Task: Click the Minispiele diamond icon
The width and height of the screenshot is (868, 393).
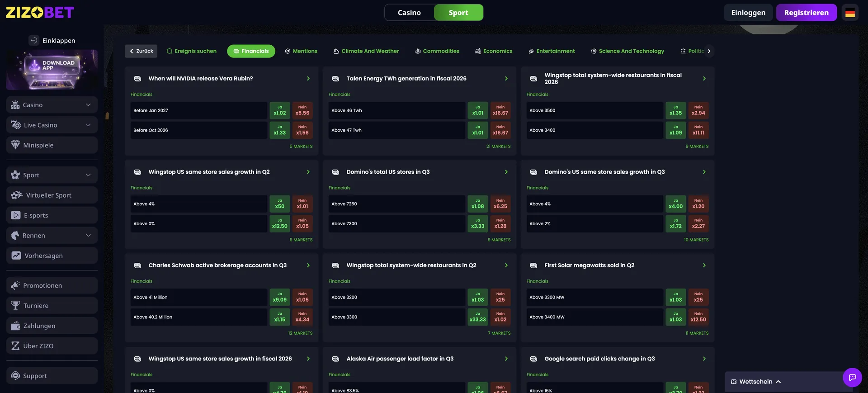Action: (15, 145)
